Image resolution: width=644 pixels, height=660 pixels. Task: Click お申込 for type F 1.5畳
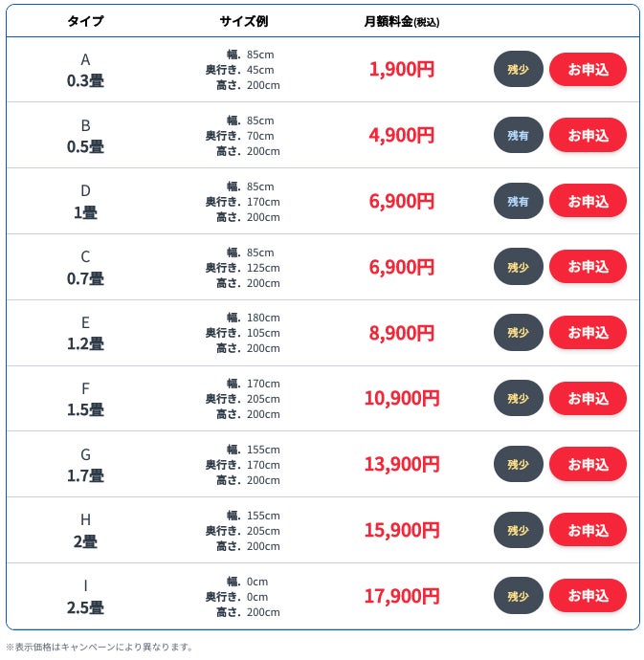(x=588, y=398)
